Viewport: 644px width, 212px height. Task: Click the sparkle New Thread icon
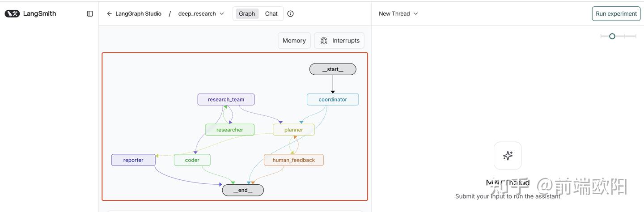(x=508, y=156)
